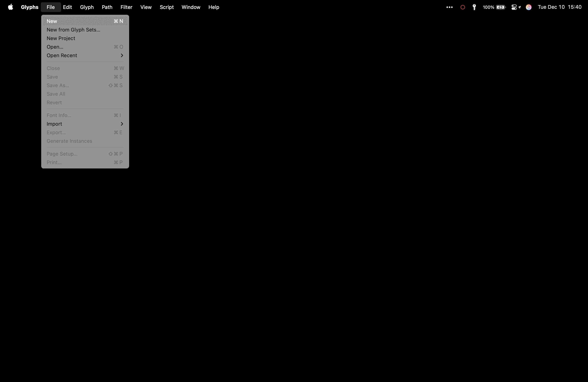Open the Edit menu
The image size is (588, 382).
(67, 7)
